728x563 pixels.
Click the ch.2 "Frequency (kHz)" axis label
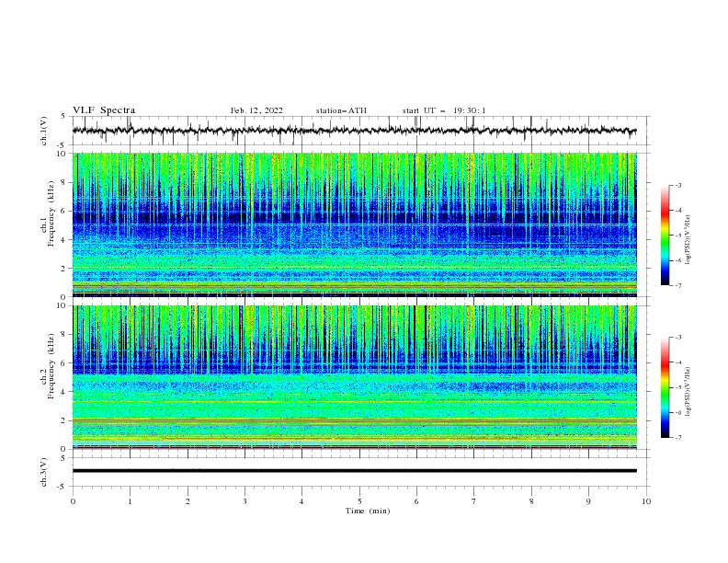point(51,365)
